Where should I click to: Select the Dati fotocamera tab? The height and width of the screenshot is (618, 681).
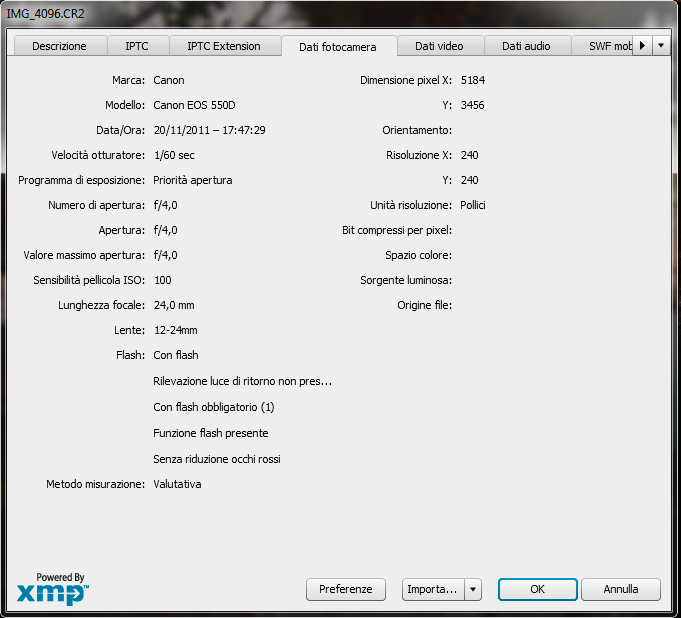[x=338, y=46]
